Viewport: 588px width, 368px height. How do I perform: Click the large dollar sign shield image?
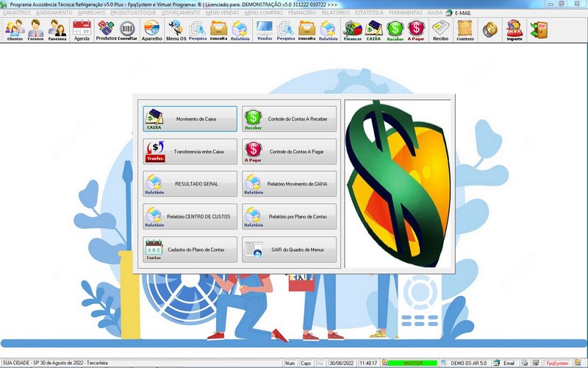(398, 183)
